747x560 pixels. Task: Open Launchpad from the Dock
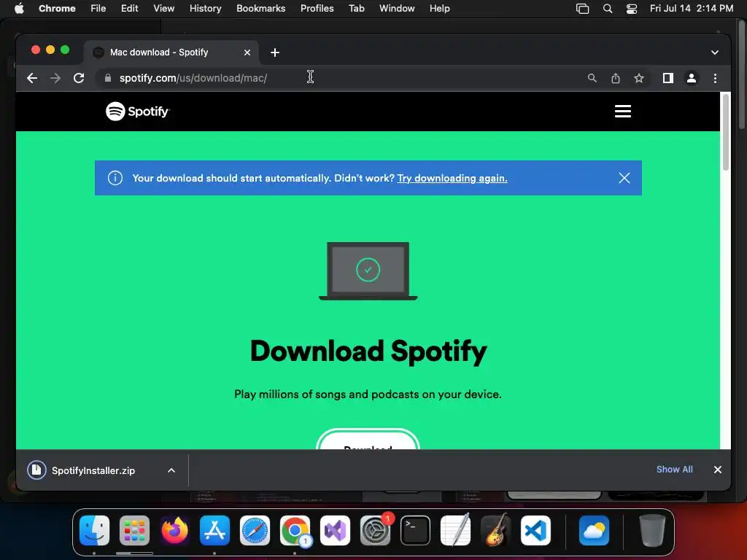(134, 531)
